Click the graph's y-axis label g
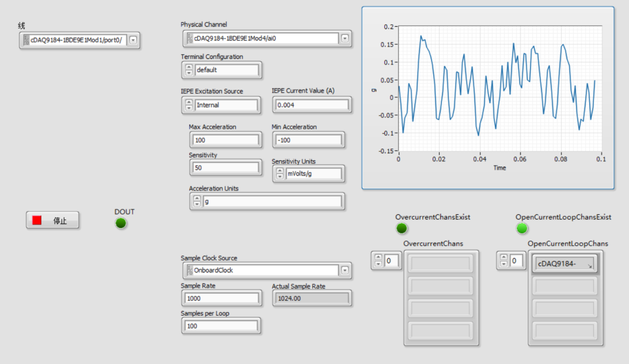629x364 pixels. (374, 90)
